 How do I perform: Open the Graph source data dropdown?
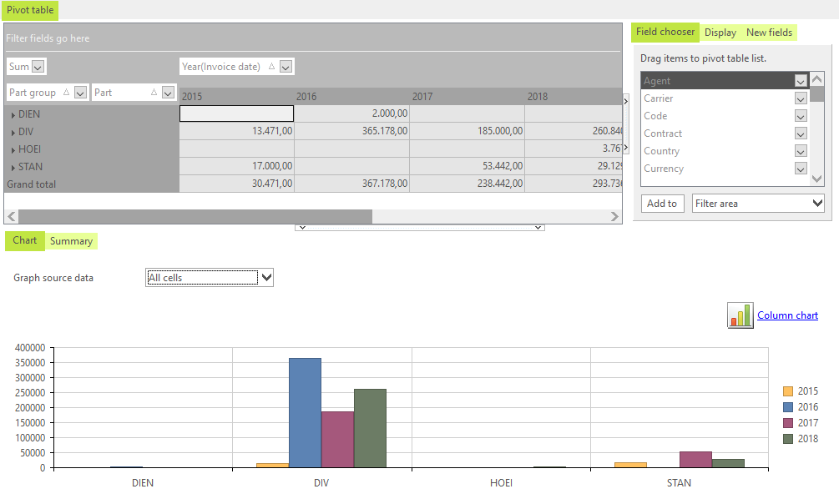(265, 277)
